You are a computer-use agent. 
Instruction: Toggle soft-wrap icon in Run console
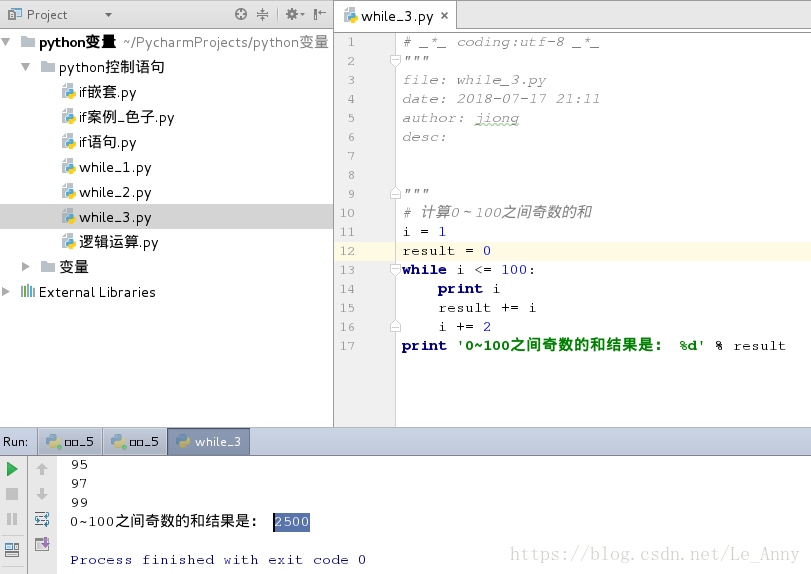(42, 519)
